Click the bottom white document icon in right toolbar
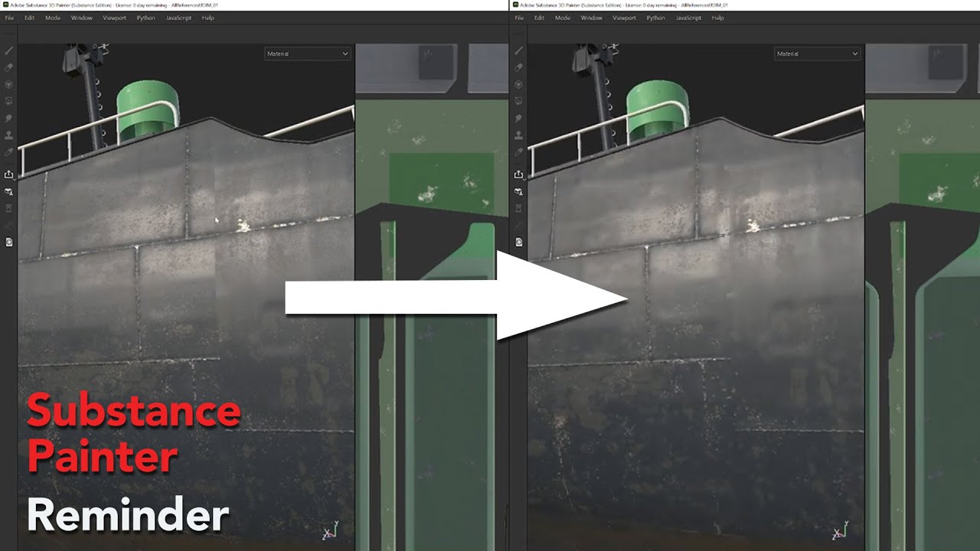 coord(519,242)
